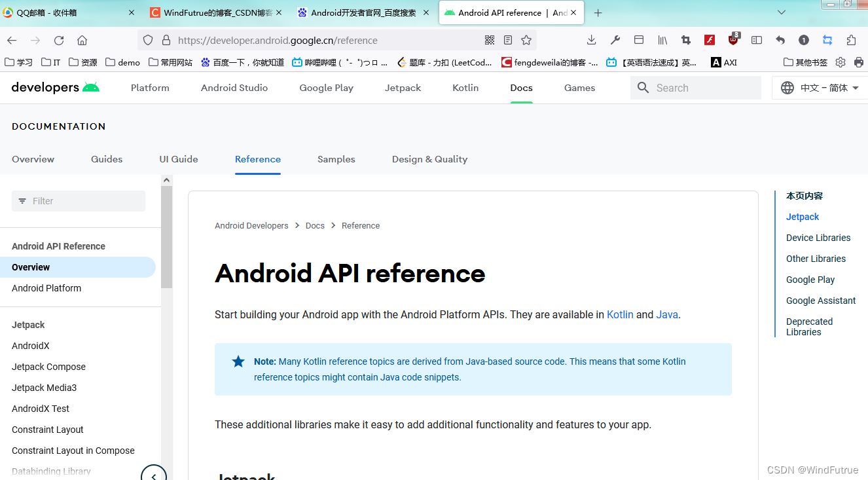Open the 学习 bookmarks folder
The image size is (868, 480).
coord(18,62)
